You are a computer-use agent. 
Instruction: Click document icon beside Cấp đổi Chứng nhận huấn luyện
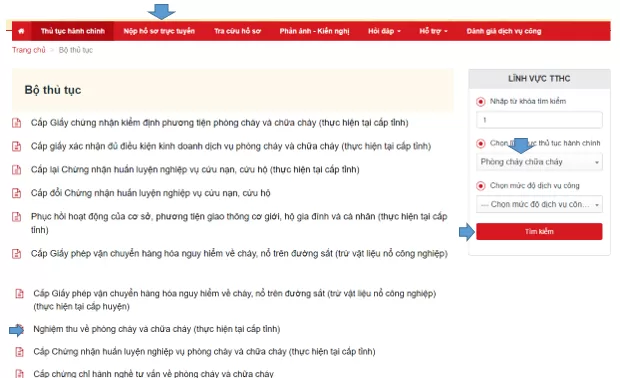(17, 193)
